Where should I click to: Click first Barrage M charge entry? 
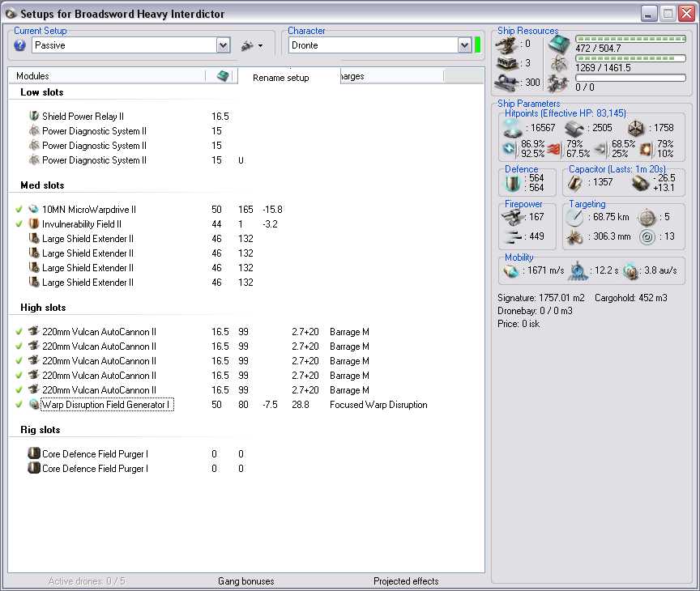(349, 332)
